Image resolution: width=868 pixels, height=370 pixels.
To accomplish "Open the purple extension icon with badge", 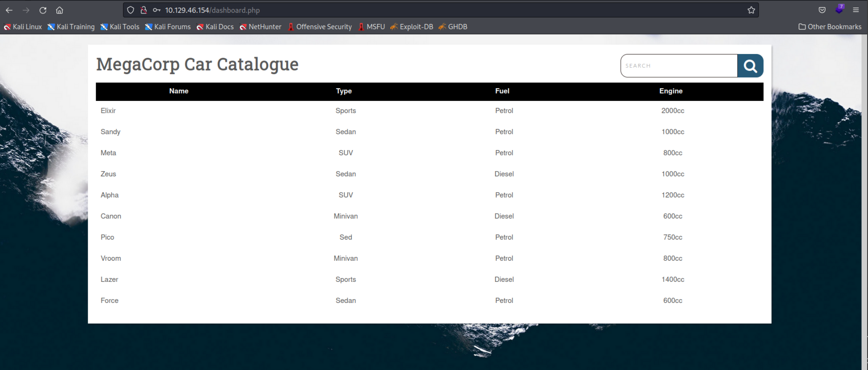I will [x=839, y=9].
